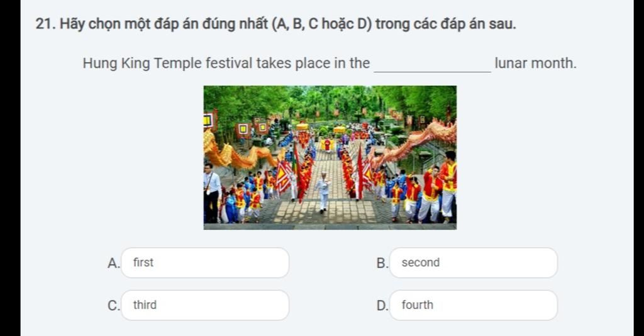Click the "D." option letter label
Viewport: 644px width, 336px height.
point(382,306)
